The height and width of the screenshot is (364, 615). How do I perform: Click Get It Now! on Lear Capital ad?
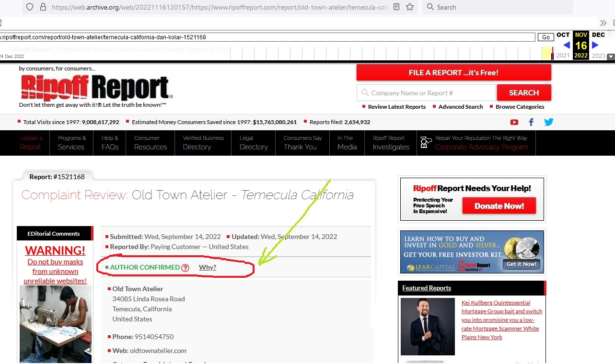(522, 264)
